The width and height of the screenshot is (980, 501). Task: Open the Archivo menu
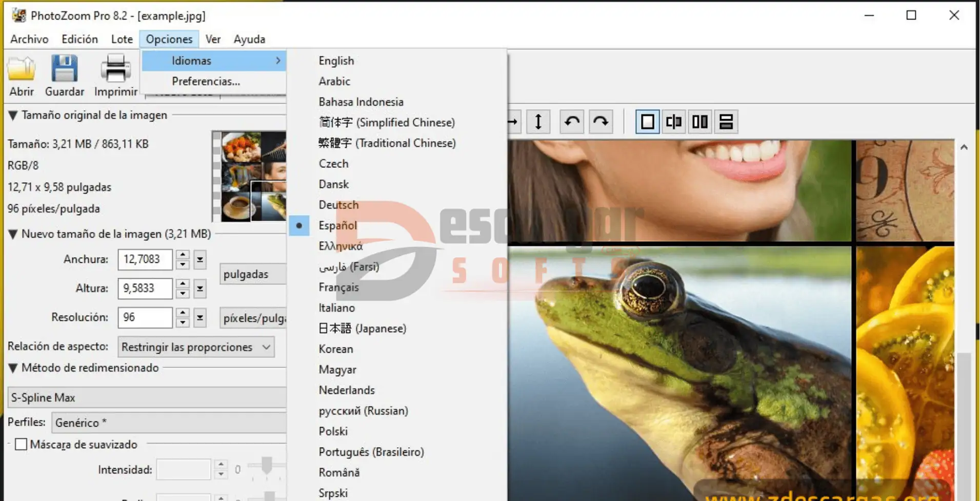(29, 39)
